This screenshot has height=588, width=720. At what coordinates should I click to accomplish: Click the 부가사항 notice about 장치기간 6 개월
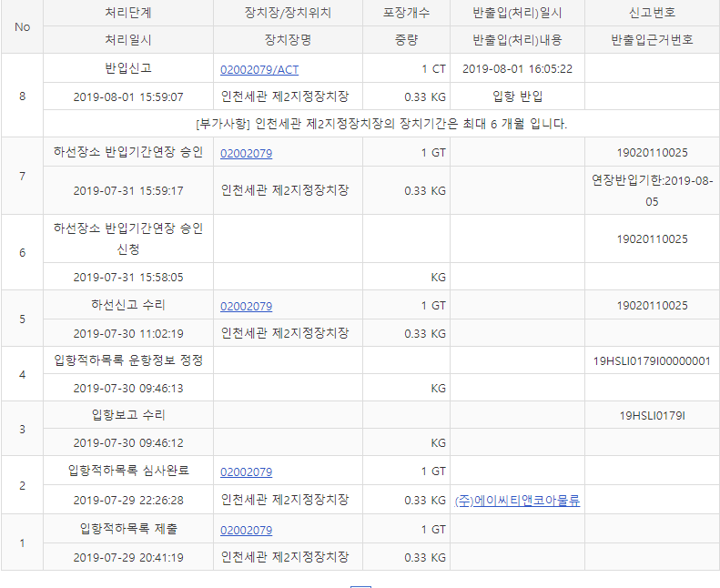380,124
